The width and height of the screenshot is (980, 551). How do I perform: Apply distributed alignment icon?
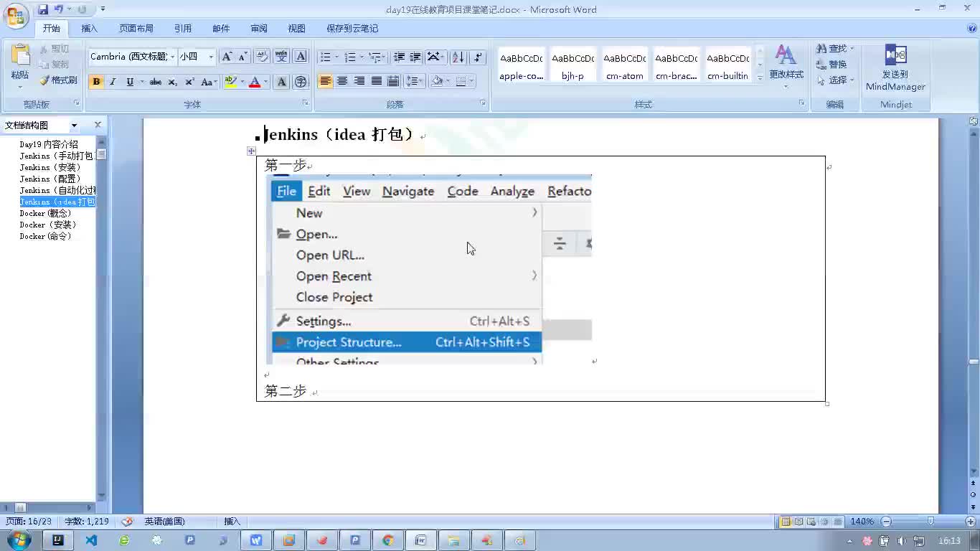coord(393,81)
